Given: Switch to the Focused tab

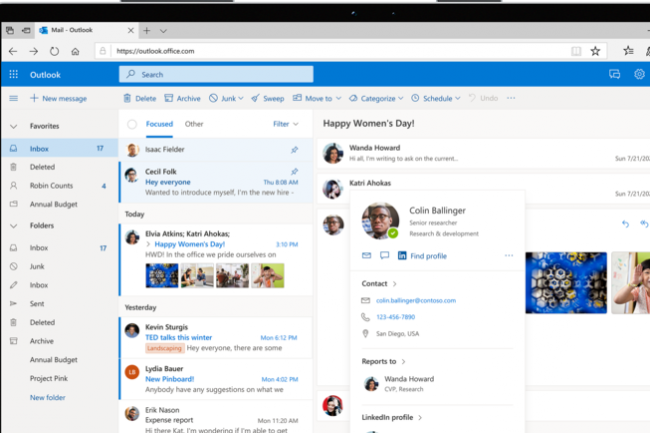Looking at the screenshot, I should (159, 124).
